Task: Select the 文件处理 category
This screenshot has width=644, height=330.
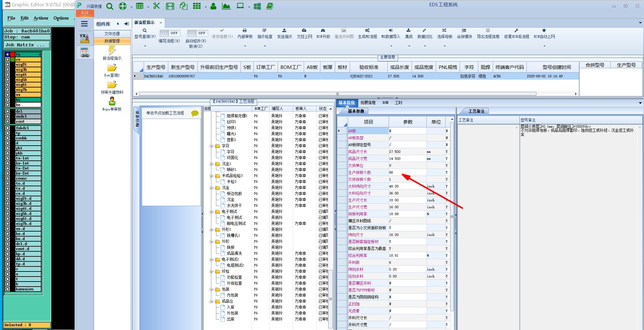Action: [112, 34]
